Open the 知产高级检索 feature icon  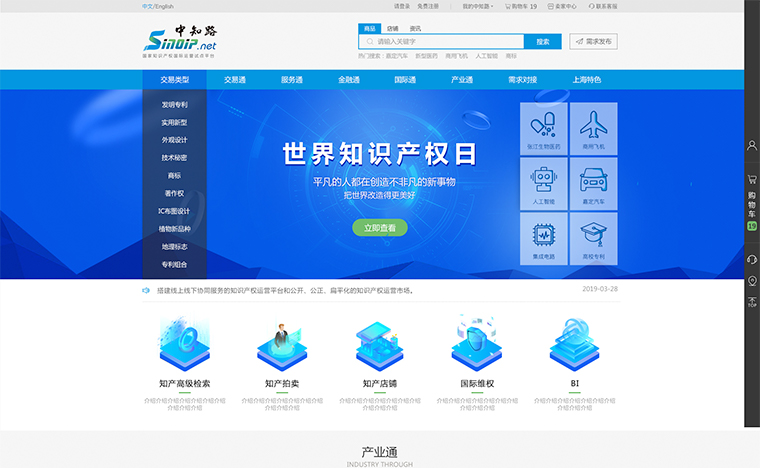[x=184, y=345]
